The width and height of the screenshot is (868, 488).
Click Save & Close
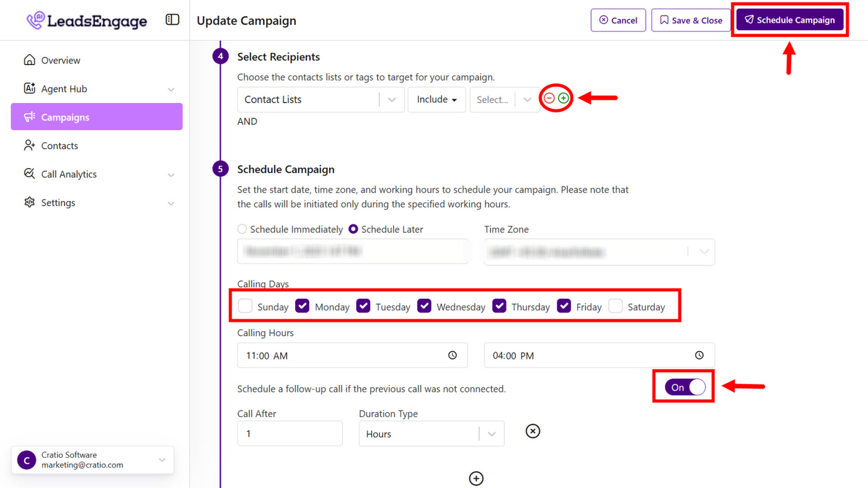click(691, 20)
